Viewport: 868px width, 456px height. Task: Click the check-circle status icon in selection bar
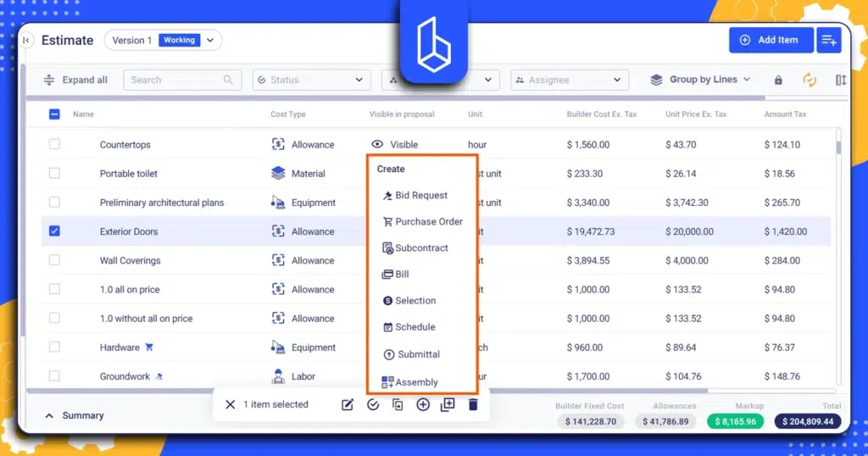click(x=373, y=404)
